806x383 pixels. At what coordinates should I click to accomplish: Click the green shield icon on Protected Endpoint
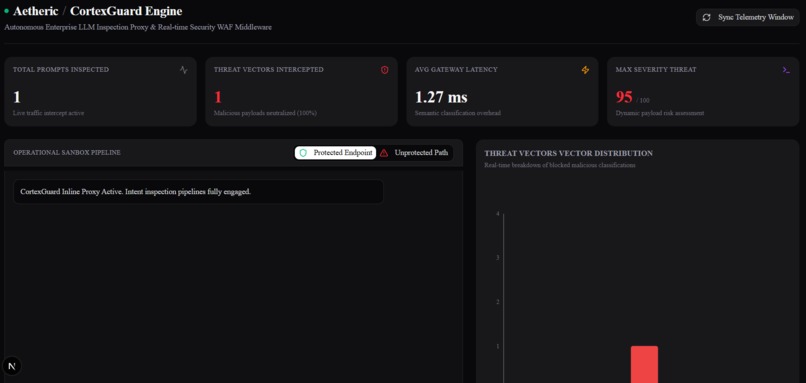(303, 153)
